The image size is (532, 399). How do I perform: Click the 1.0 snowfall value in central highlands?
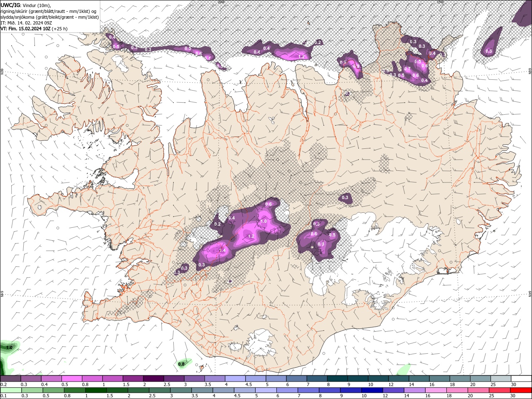pos(263,222)
